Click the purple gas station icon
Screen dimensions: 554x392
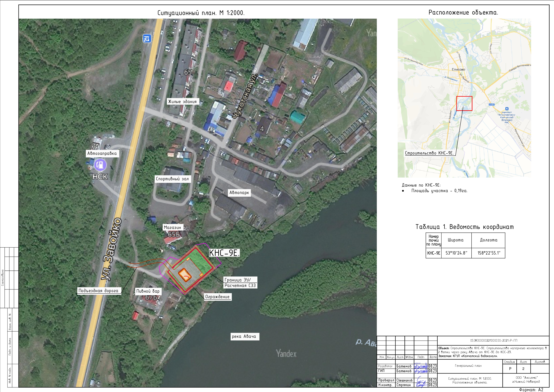pos(100,165)
